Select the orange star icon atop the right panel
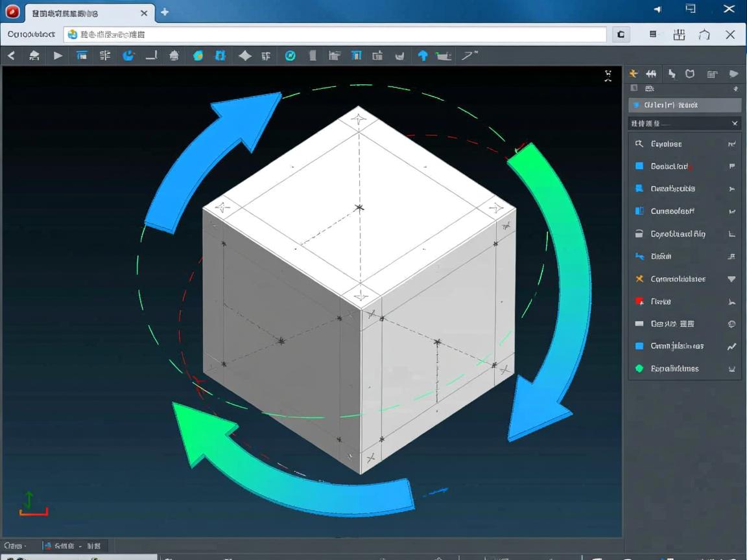This screenshot has width=747, height=560. (x=634, y=74)
